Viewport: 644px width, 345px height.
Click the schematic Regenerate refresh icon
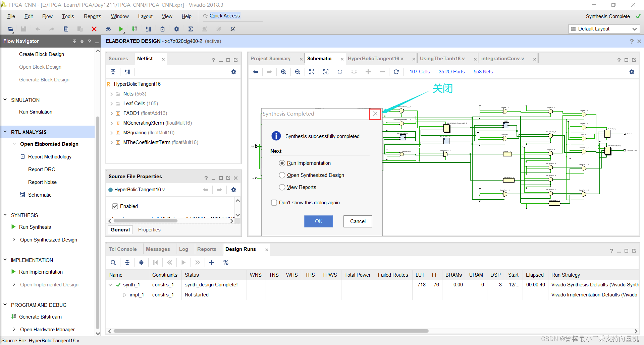[x=396, y=72]
